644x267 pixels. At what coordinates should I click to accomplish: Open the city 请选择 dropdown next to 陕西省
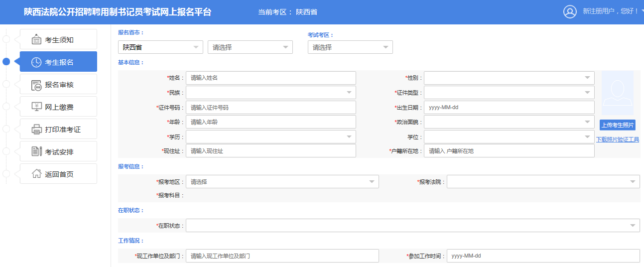point(250,47)
